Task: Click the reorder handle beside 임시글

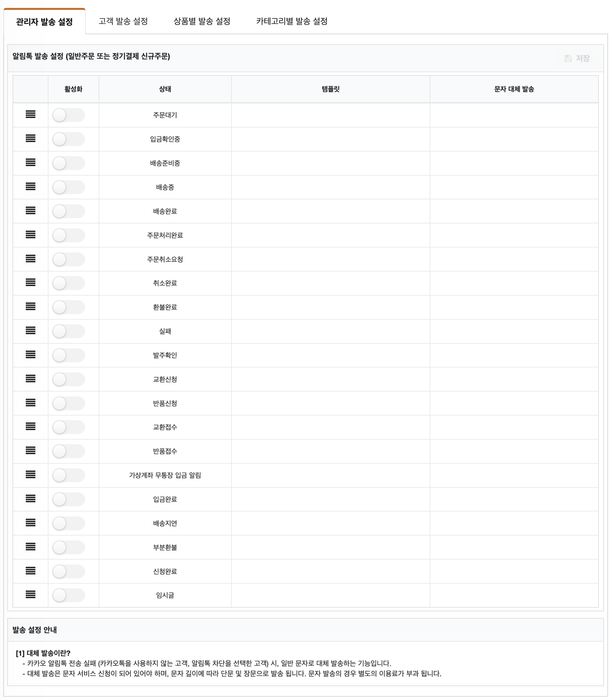Action: pyautogui.click(x=30, y=595)
